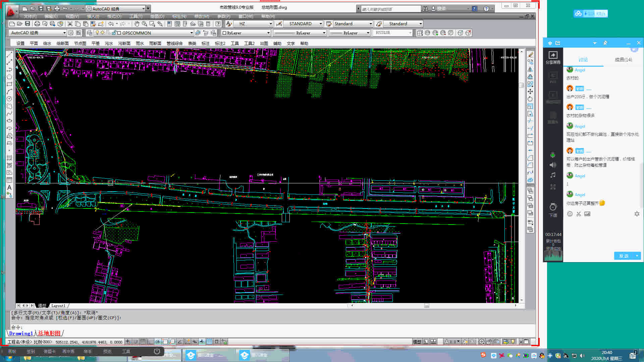Select the Circle draw tool
The width and height of the screenshot is (644, 362).
click(9, 99)
